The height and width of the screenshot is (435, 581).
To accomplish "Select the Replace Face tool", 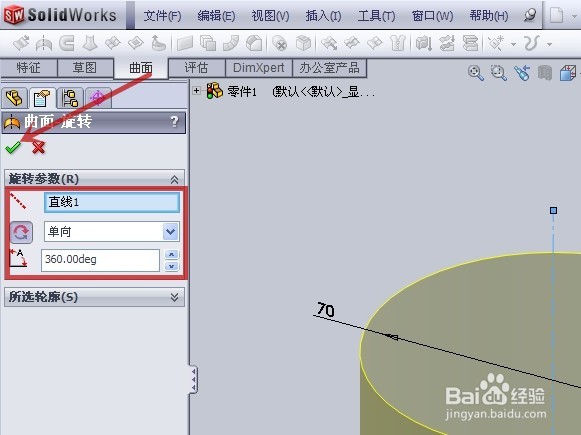I will [x=303, y=43].
